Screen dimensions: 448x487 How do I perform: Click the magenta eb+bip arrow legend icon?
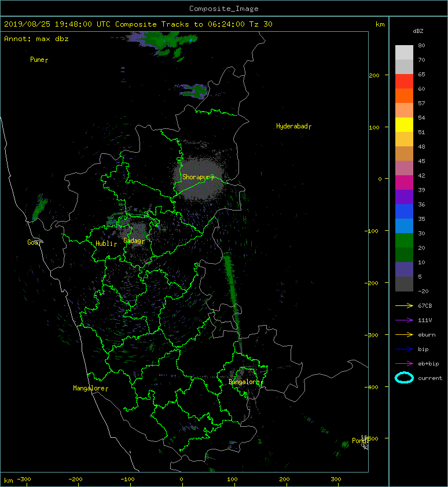pyautogui.click(x=404, y=364)
